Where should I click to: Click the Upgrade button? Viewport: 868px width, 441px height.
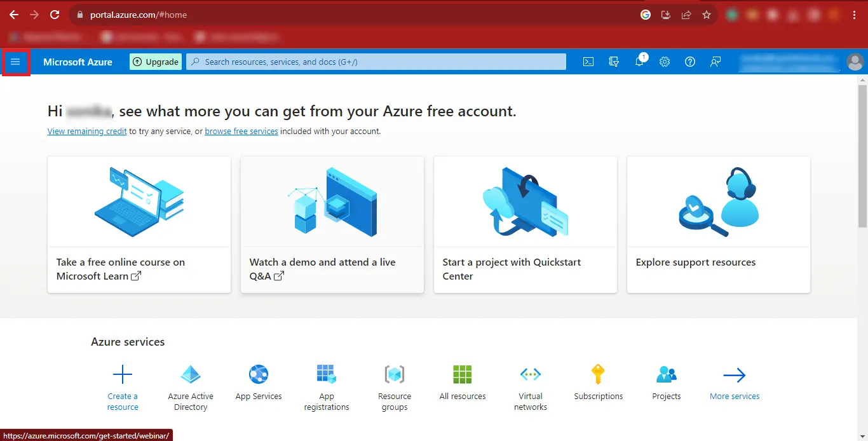(x=155, y=61)
